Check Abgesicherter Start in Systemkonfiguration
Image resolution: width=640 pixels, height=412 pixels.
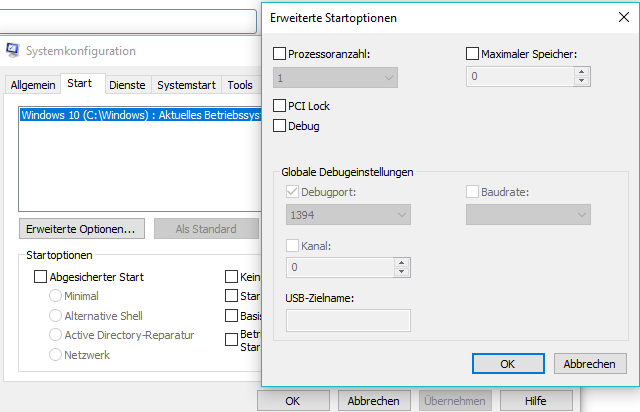40,276
